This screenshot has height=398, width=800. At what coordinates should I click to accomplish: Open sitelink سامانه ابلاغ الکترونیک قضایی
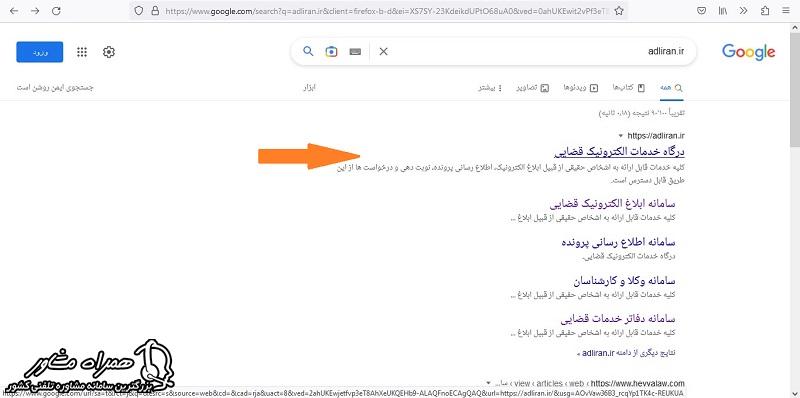pyautogui.click(x=613, y=204)
